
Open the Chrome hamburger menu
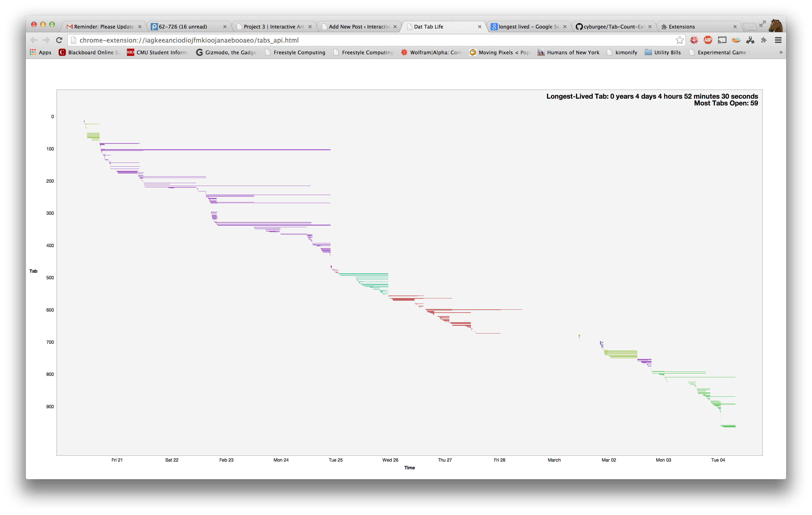[x=778, y=40]
